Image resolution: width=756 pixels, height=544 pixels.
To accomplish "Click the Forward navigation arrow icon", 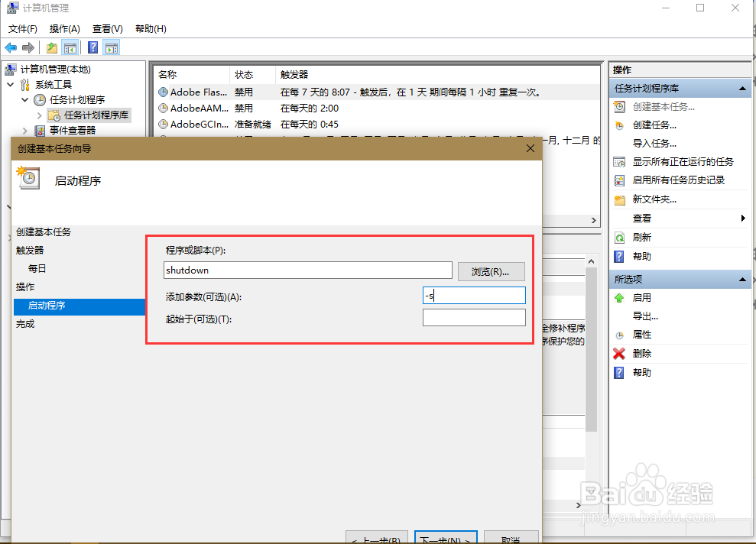I will point(28,47).
